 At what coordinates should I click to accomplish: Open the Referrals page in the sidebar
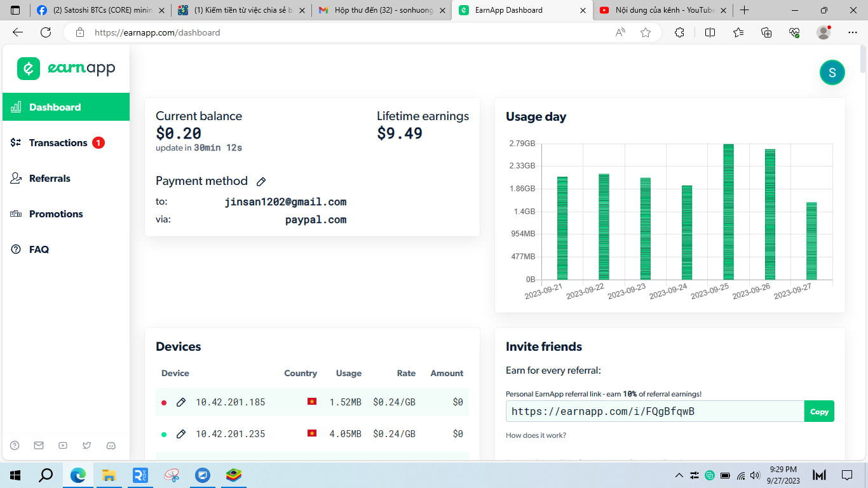(50, 179)
